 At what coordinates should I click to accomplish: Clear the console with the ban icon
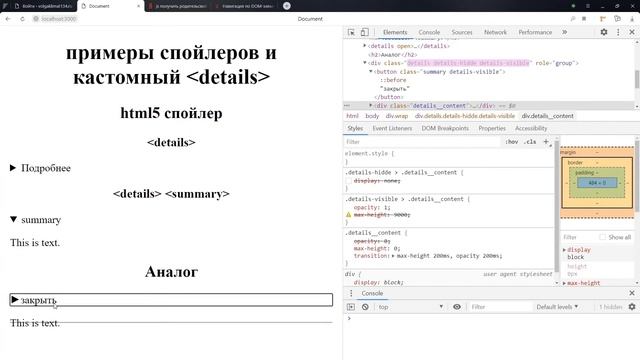[365, 307]
